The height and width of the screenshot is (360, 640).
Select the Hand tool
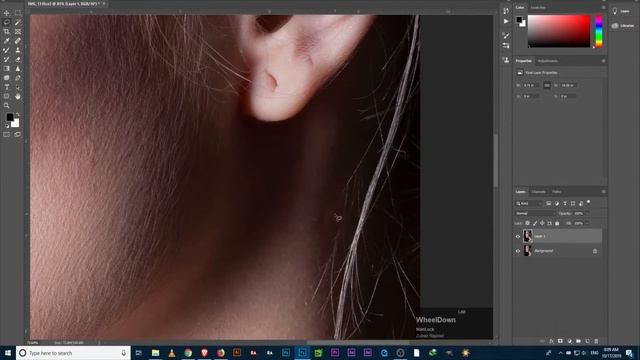coord(18,96)
